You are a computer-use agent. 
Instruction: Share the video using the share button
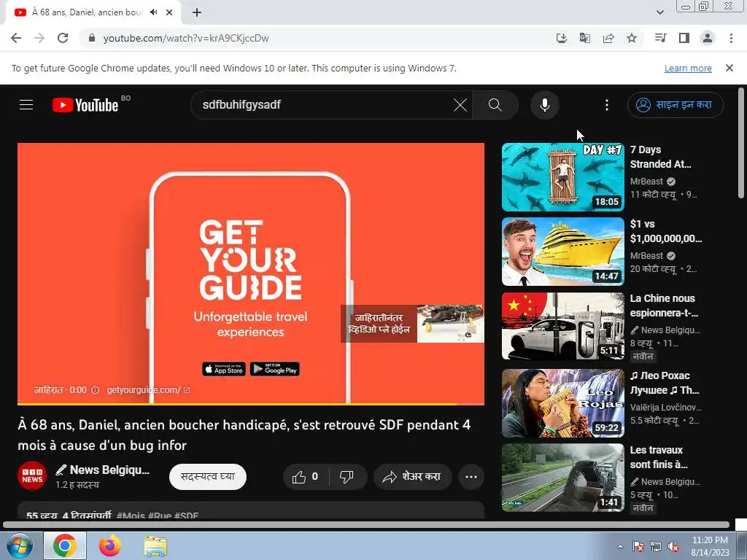(412, 477)
